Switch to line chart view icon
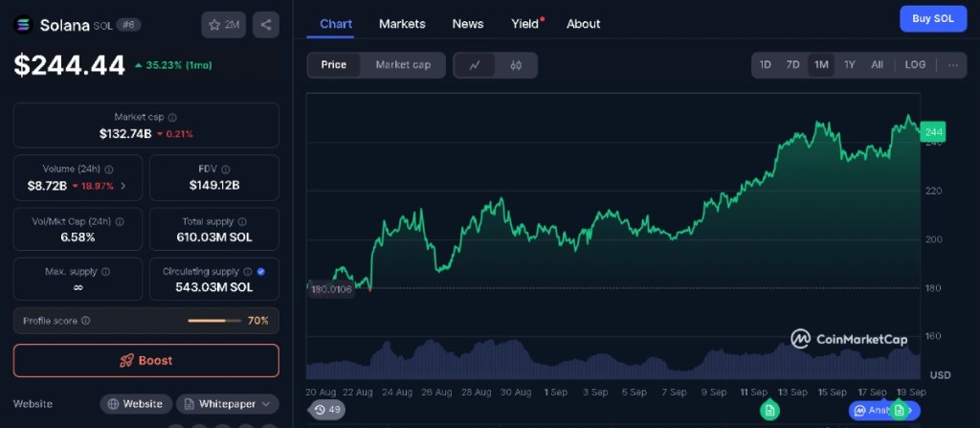This screenshot has width=980, height=428. pyautogui.click(x=475, y=65)
